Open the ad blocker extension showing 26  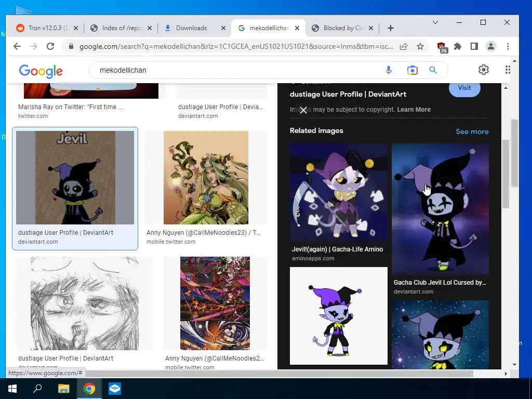pyautogui.click(x=442, y=47)
